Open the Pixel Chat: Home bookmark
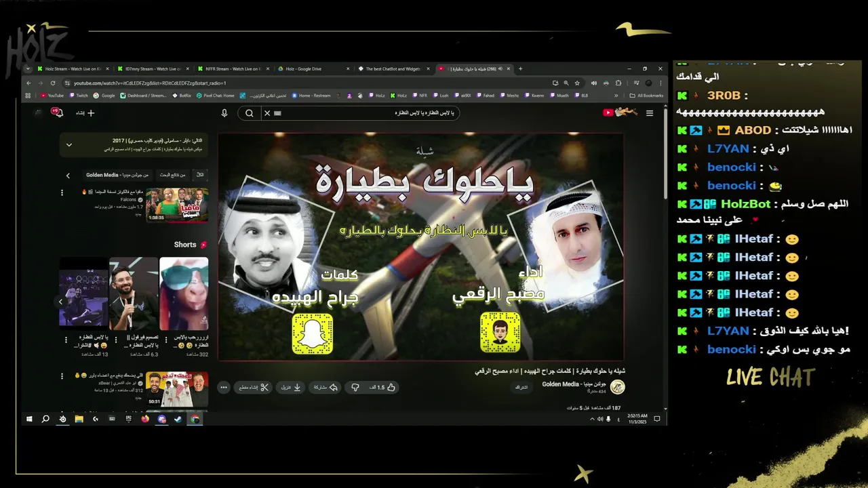 click(x=216, y=96)
